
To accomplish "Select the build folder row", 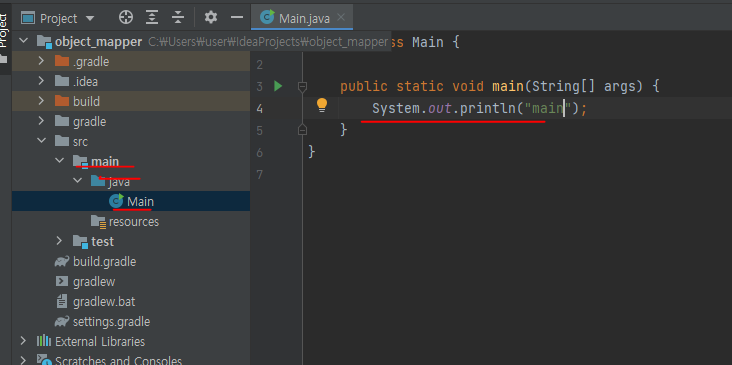I will click(131, 101).
